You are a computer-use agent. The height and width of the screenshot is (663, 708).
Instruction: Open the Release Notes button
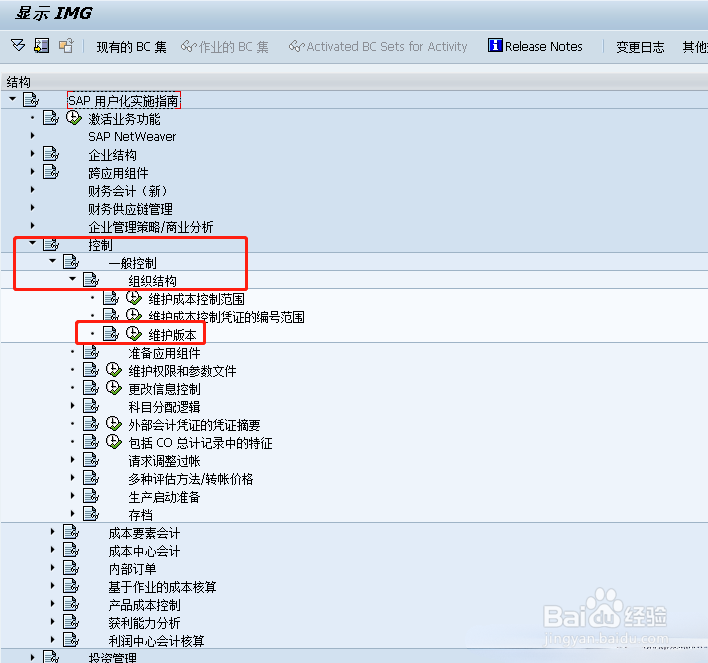536,46
